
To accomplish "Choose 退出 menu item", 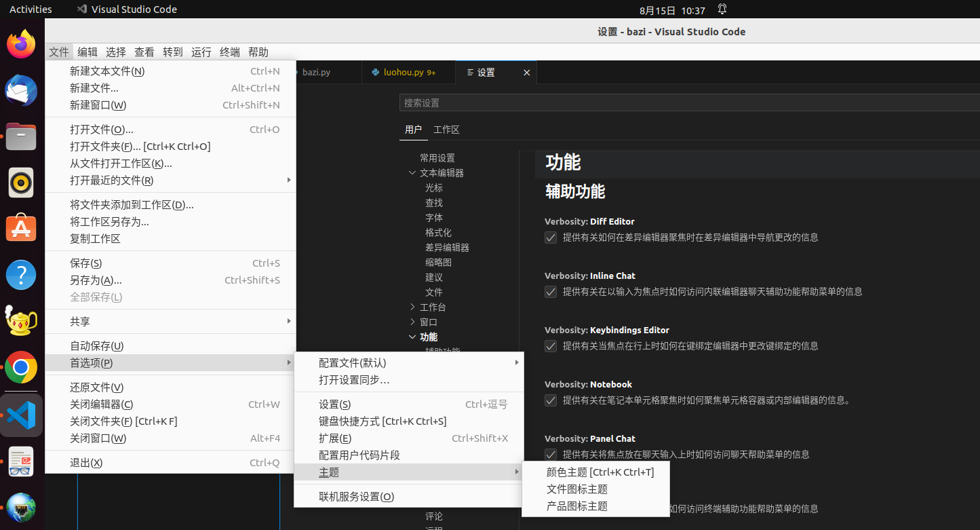I will (170, 463).
